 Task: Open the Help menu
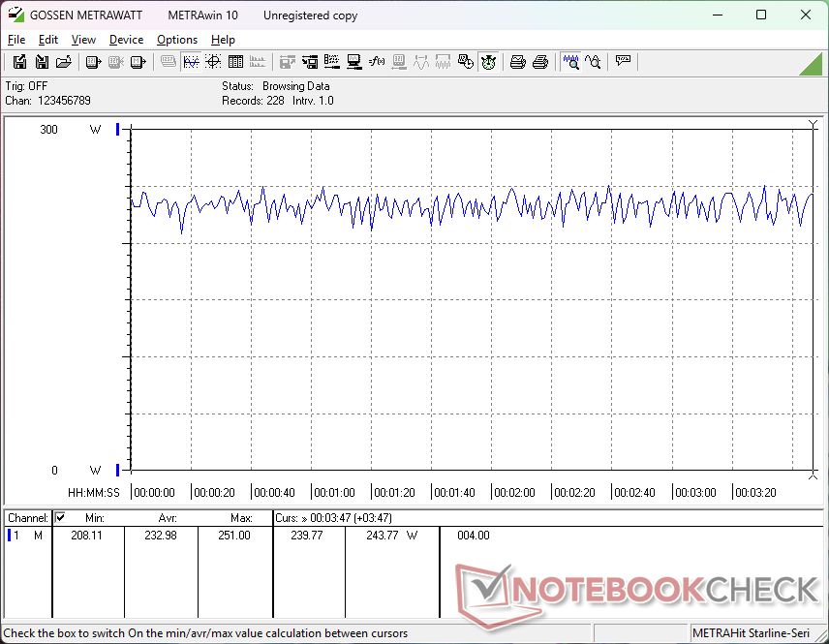pyautogui.click(x=223, y=40)
